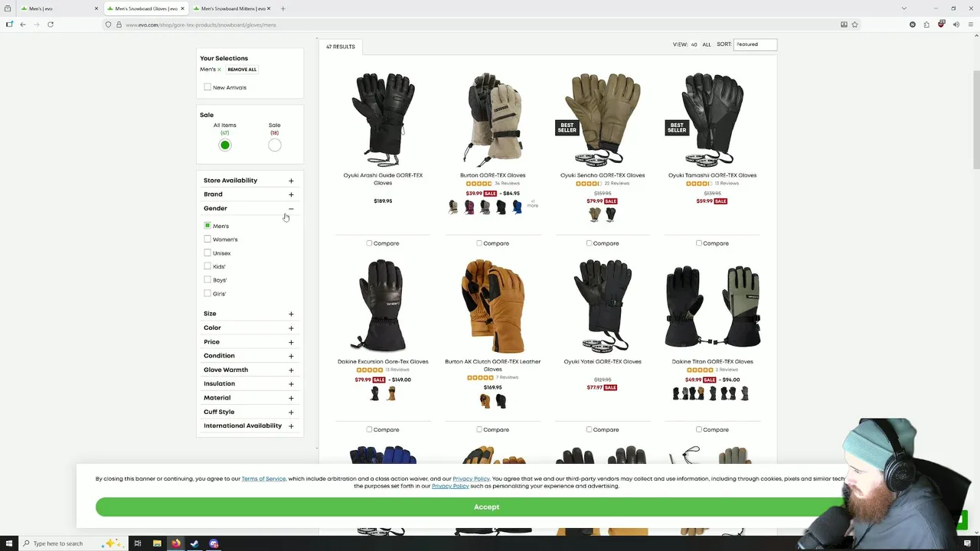Screen dimensions: 980x551
Task: Open Oyuki Yotei GORE-TEX Gloves link
Action: [603, 361]
